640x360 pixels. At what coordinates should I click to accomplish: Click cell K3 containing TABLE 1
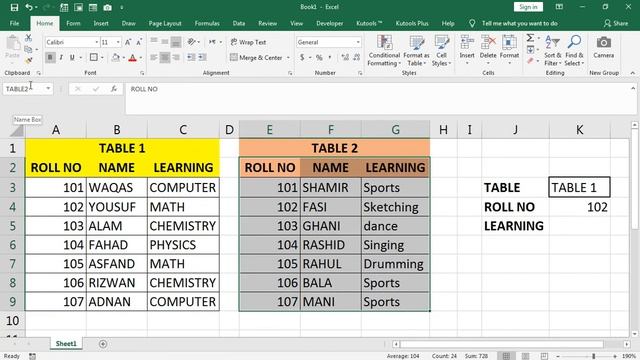(x=579, y=187)
